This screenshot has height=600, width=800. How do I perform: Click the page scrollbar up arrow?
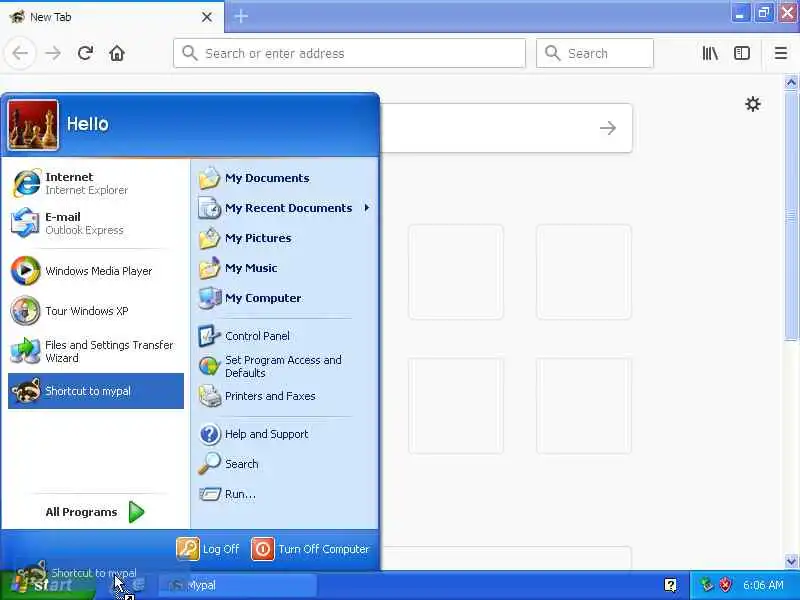pyautogui.click(x=791, y=82)
